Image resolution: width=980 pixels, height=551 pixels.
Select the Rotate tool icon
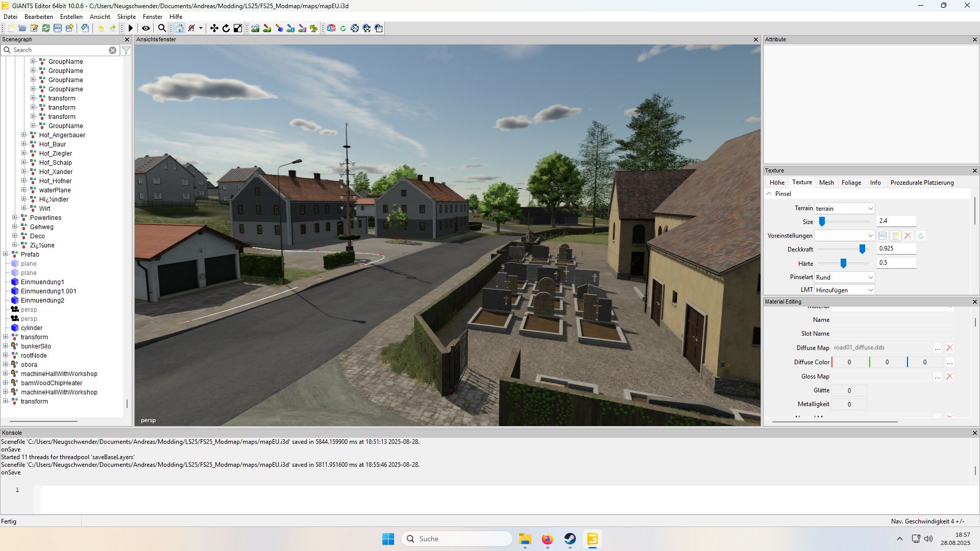point(226,28)
